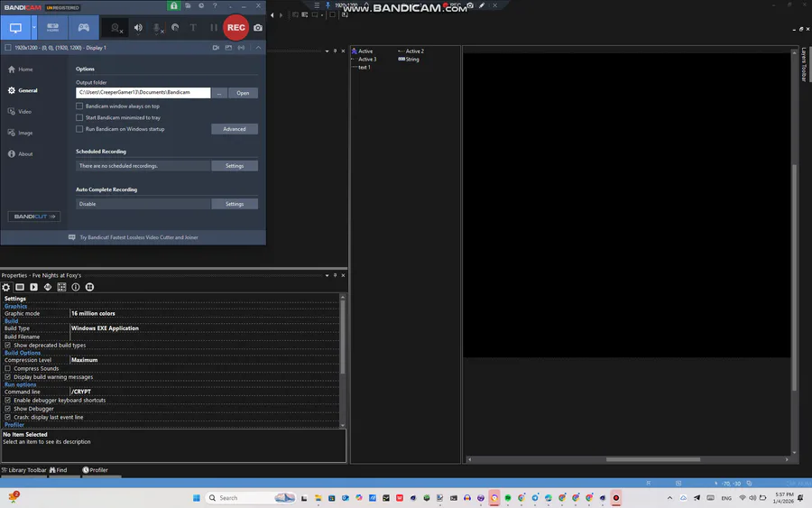Screen dimensions: 812x508
Task: Open scheduled recording clock icon in title bar
Action: [x=201, y=5]
